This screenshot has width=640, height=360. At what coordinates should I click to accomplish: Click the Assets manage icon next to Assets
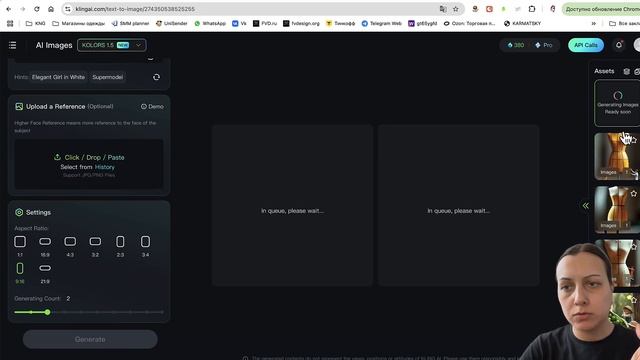(x=627, y=71)
